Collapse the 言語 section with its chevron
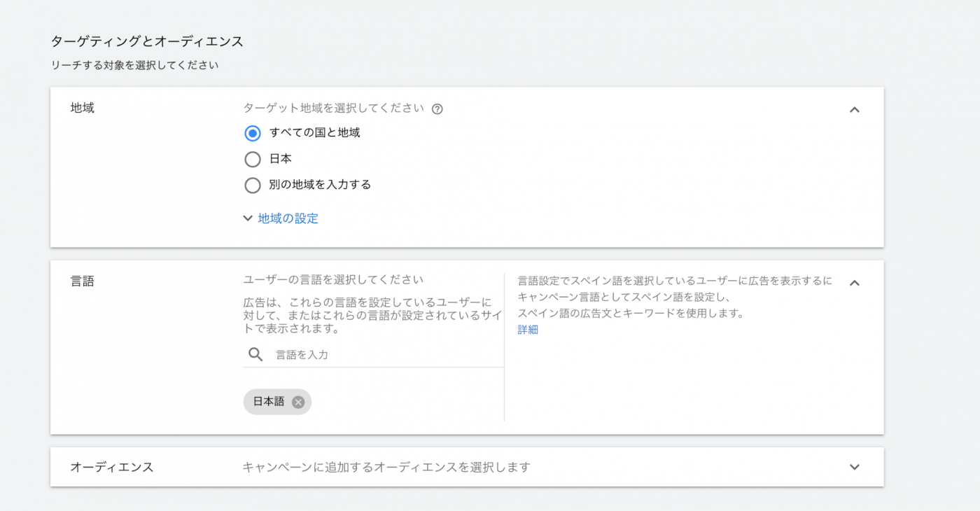980x511 pixels. tap(854, 283)
